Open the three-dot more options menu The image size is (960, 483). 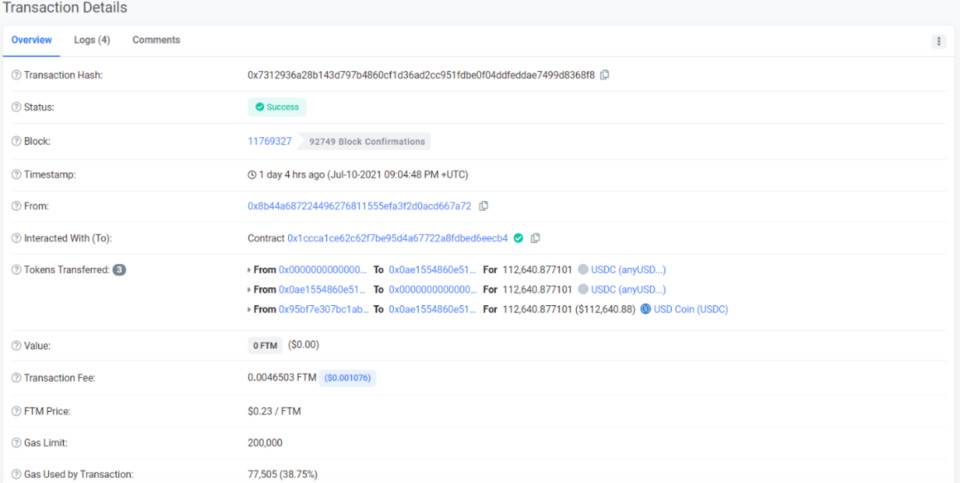pyautogui.click(x=938, y=41)
